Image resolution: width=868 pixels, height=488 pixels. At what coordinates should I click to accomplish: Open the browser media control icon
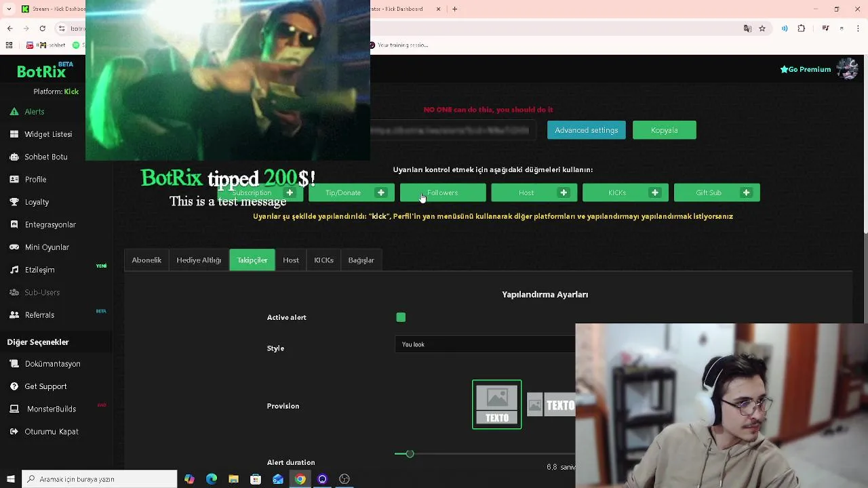825,28
